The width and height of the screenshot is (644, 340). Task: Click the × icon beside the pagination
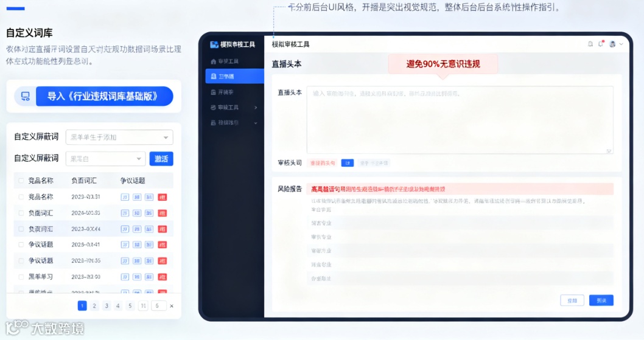[x=172, y=306]
